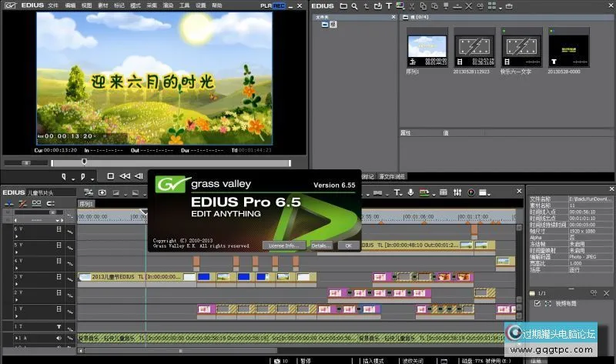Screen dimensions: 616x364
Task: Toggle title track 1 T visibility icon
Action: click(x=59, y=326)
